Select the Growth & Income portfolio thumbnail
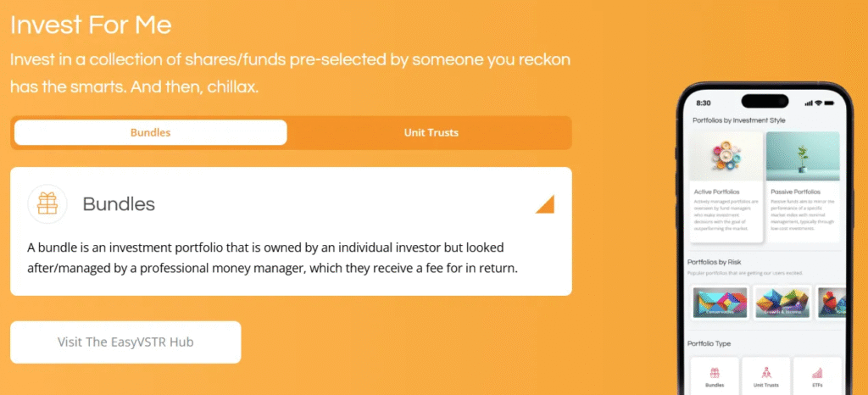Viewport: 868px width, 395px height. coord(782,303)
